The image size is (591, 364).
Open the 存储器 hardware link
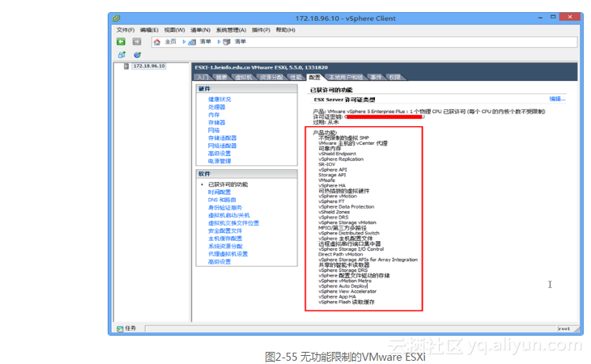(216, 123)
